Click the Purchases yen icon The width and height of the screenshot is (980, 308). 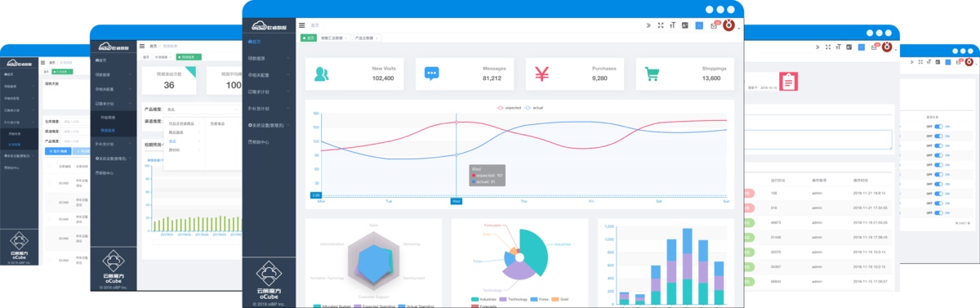point(541,74)
